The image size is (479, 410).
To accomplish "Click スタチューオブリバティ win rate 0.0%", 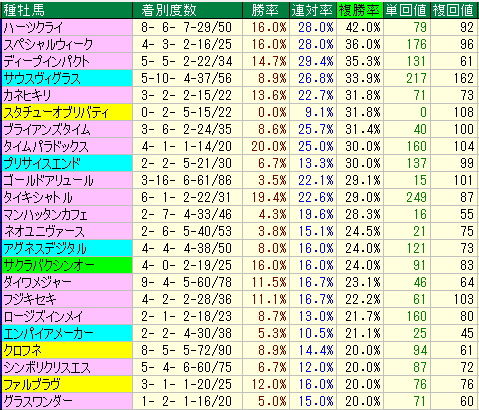I will click(272, 112).
